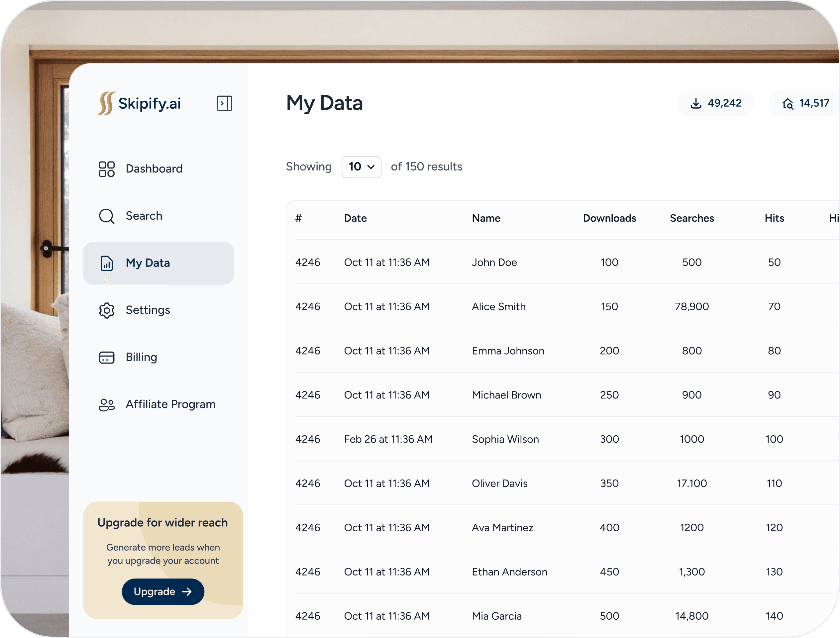Open the results-per-page dropdown showing 10
The height and width of the screenshot is (638, 840).
click(x=361, y=167)
